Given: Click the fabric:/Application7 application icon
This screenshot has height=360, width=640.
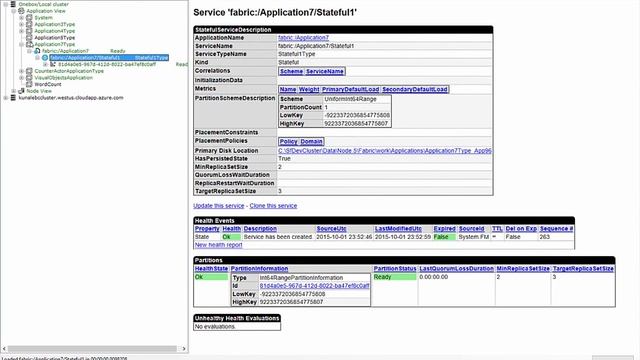Looking at the screenshot, I should click(x=37, y=51).
